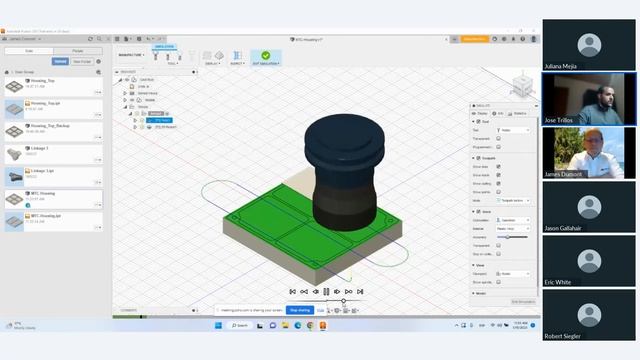Open the stock Colorization dropdown
Image resolution: width=640 pixels, height=360 pixels.
pyautogui.click(x=513, y=220)
